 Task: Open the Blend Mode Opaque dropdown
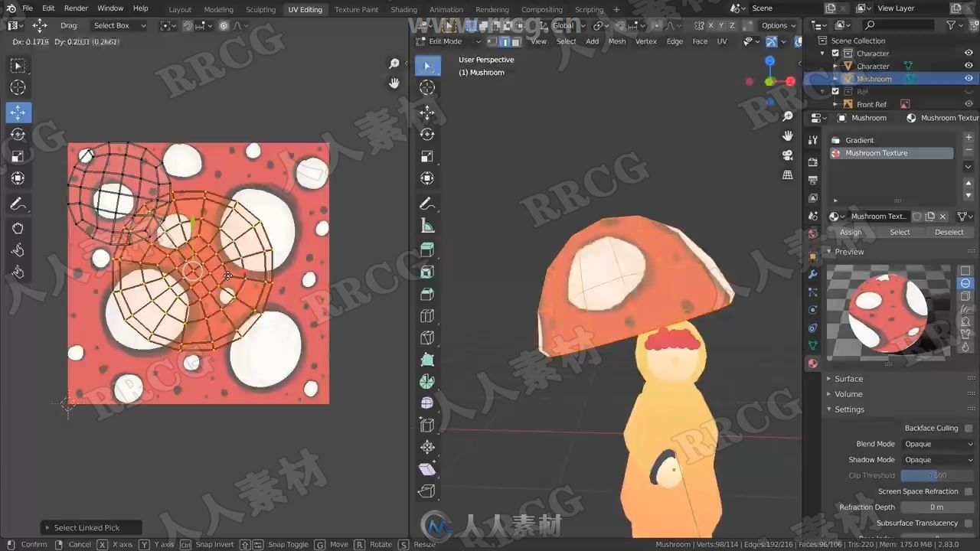coord(937,444)
